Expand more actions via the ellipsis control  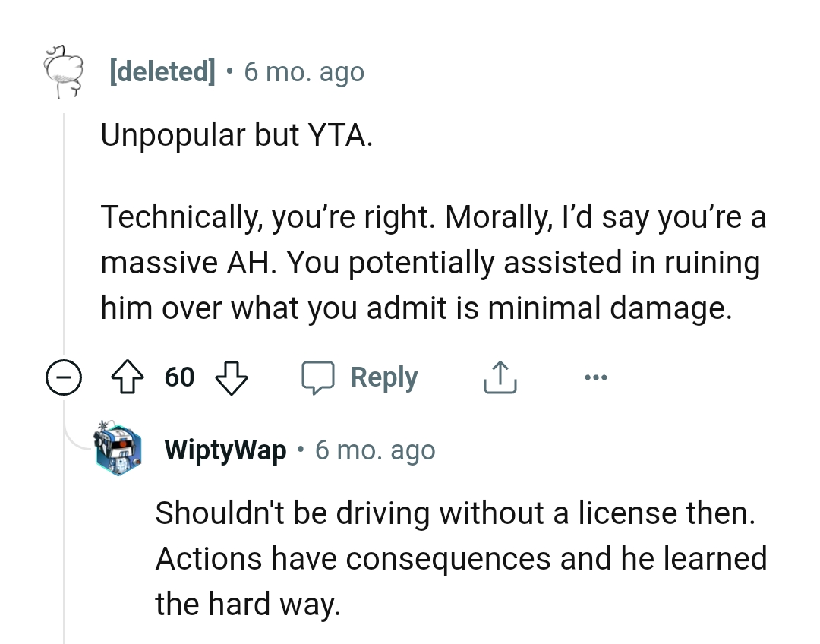596,377
